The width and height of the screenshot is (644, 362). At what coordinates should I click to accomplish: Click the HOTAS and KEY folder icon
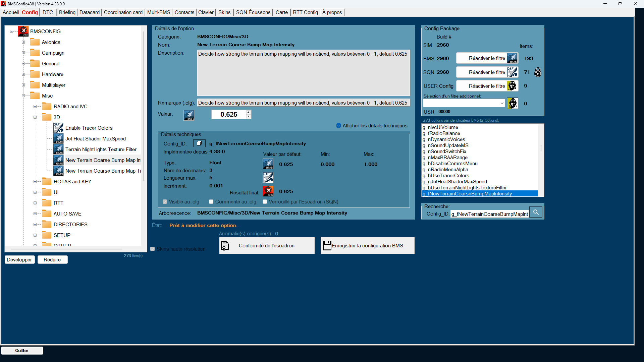47,182
